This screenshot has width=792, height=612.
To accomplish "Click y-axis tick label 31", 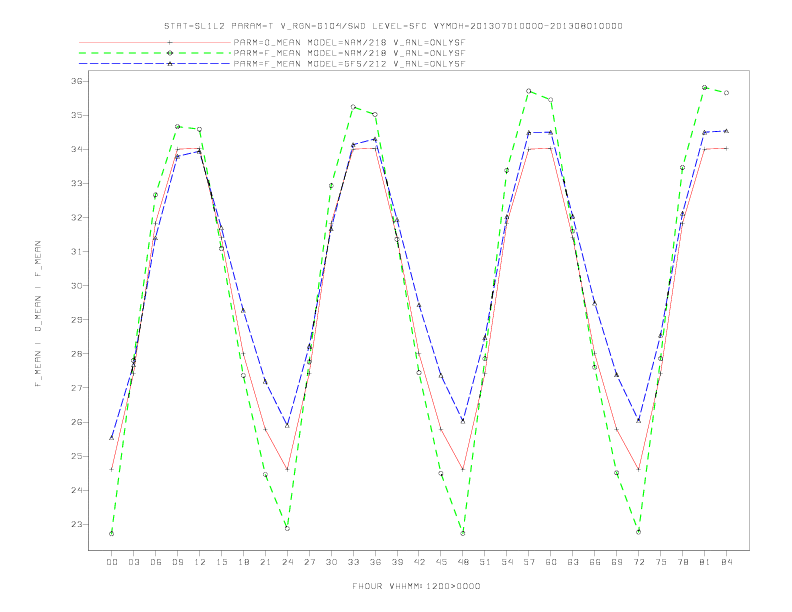I will [x=76, y=251].
